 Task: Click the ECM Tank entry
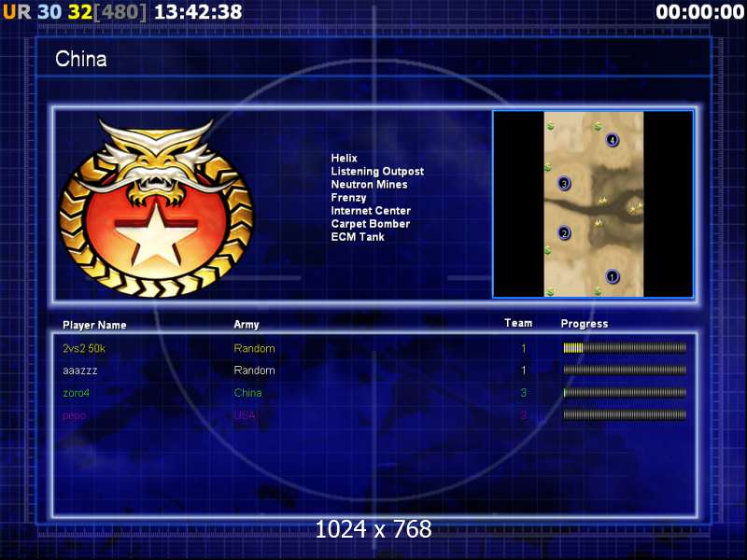[358, 237]
